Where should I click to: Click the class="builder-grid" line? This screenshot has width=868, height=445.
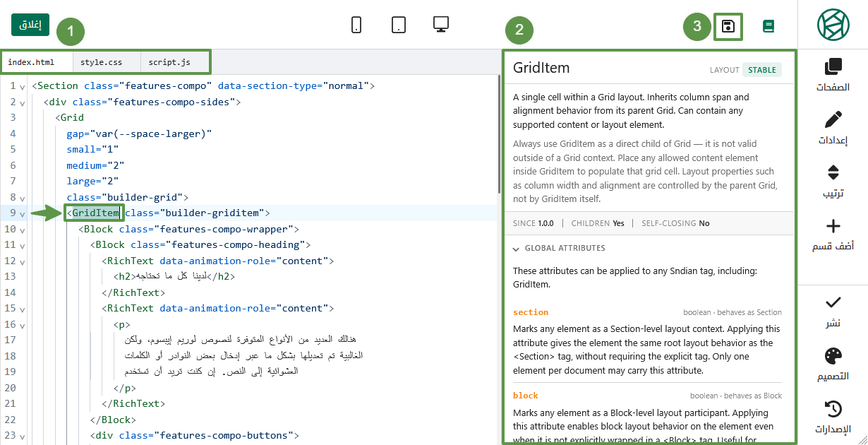128,197
